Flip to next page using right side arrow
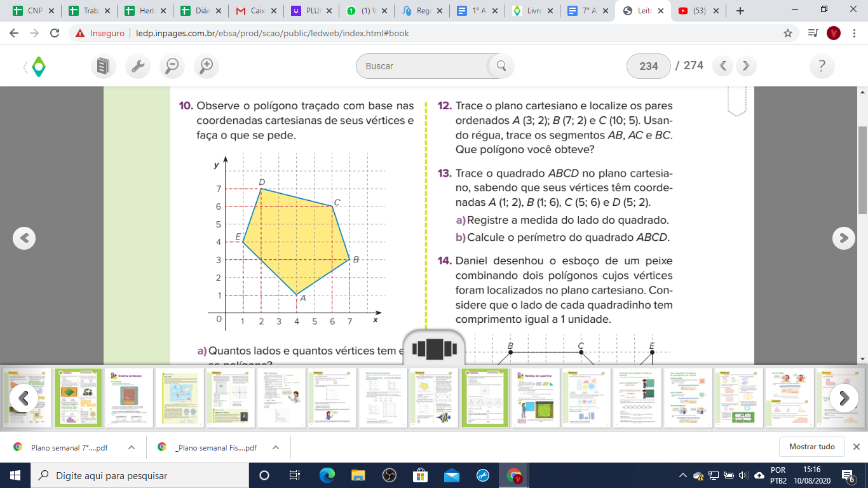Viewport: 868px width, 488px height. click(x=843, y=238)
